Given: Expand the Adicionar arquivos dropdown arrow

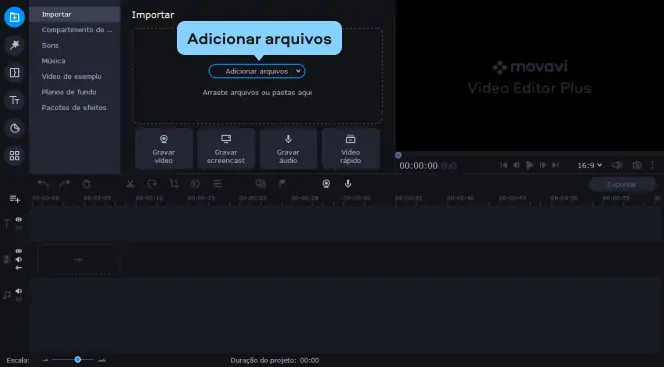Looking at the screenshot, I should tap(298, 71).
